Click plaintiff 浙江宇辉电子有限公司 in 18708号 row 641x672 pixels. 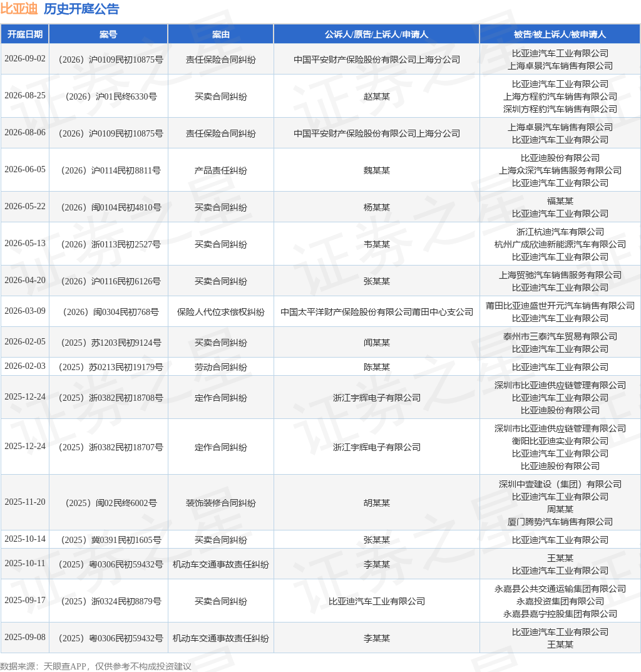pyautogui.click(x=377, y=398)
